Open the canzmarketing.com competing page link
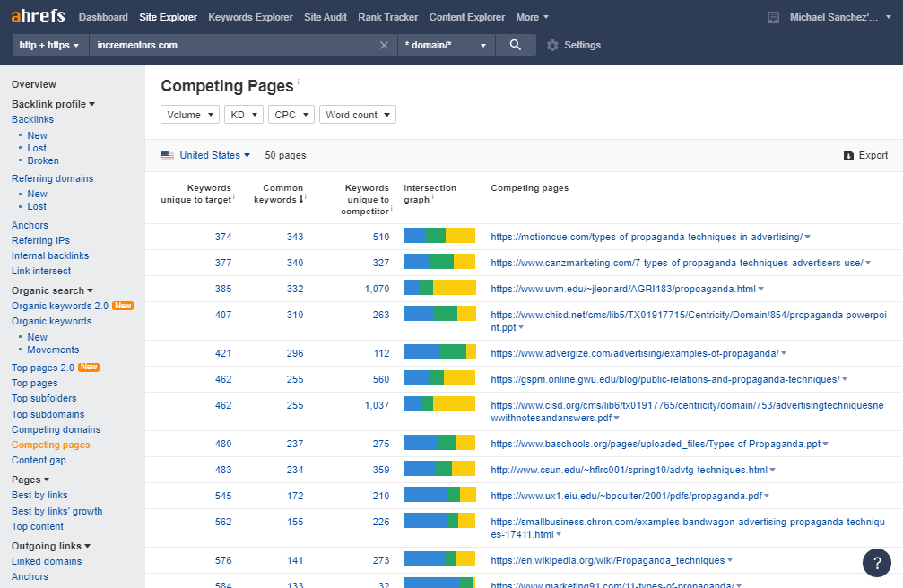The image size is (903, 588). (x=677, y=264)
